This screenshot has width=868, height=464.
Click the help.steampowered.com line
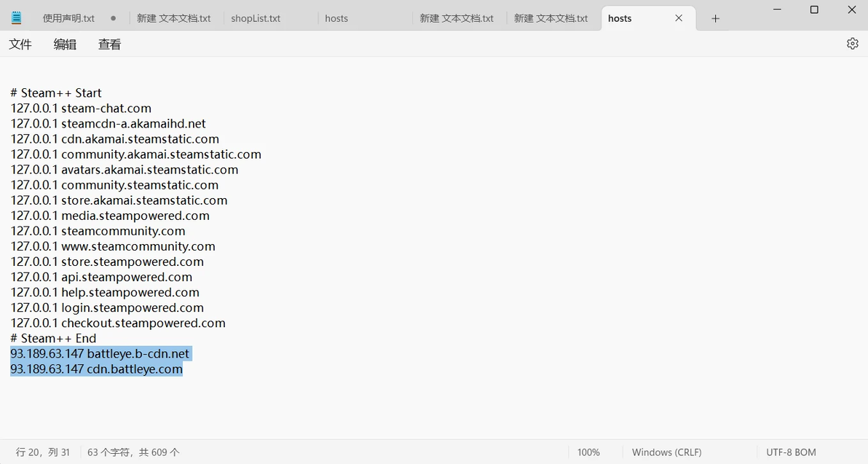click(x=105, y=292)
